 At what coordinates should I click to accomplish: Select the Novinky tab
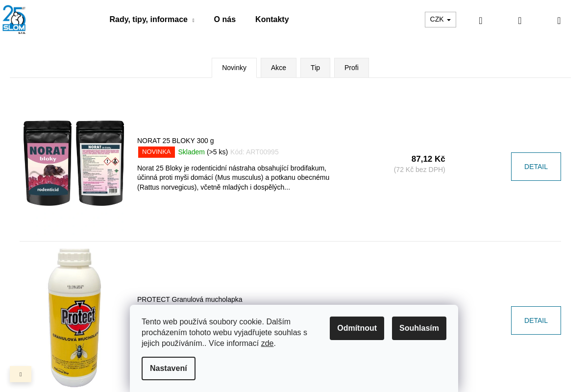pyautogui.click(x=234, y=68)
